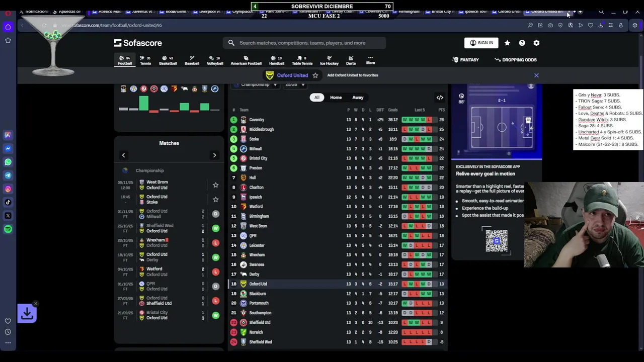Screen dimensions: 644x362
Task: Click the Sofascore app QR code
Action: [497, 241]
